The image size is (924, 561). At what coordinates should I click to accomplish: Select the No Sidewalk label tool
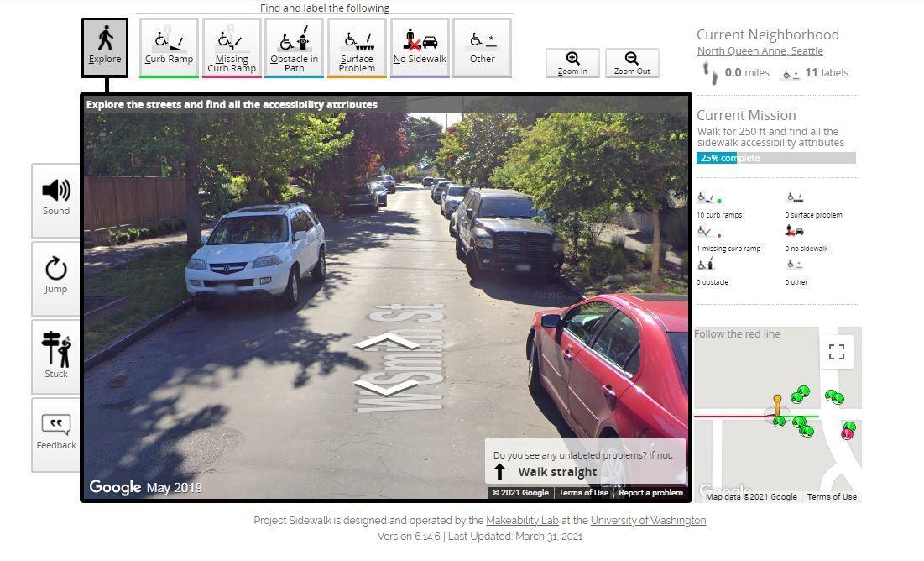tap(420, 48)
